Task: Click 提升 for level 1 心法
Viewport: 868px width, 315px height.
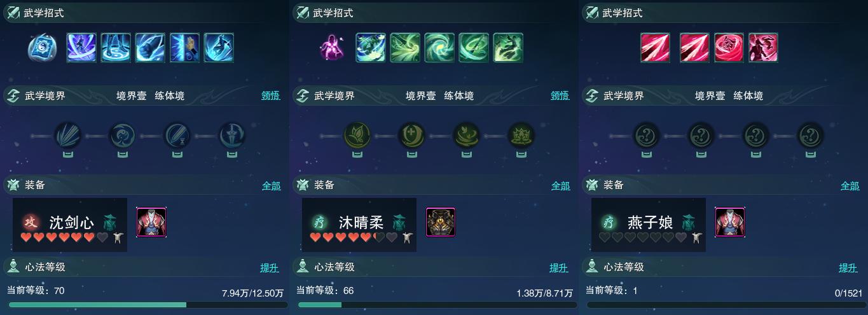Action: pos(848,268)
